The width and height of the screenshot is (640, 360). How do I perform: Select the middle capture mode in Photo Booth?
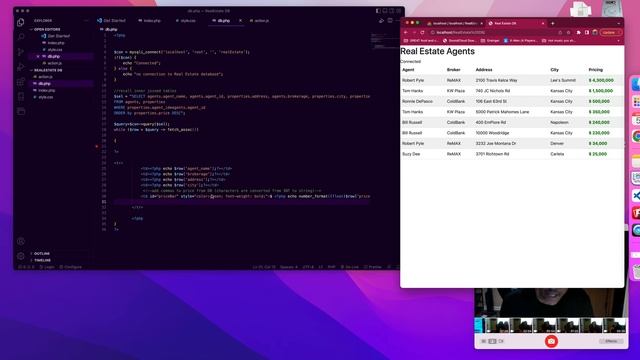coord(492,341)
